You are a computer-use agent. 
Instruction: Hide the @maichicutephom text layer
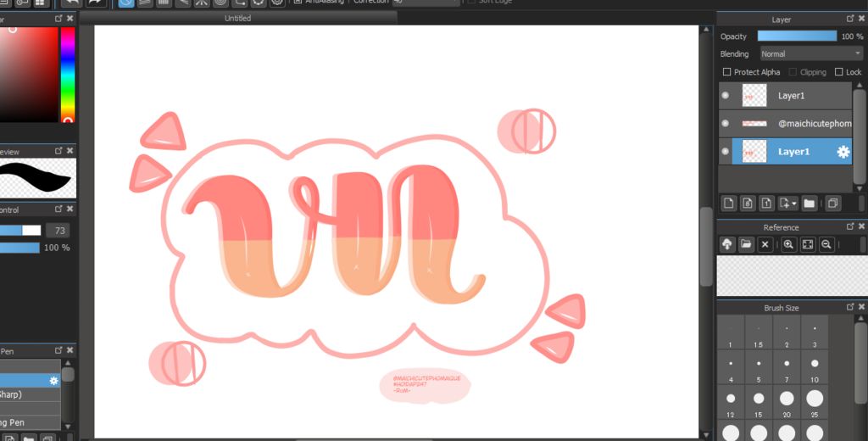click(x=726, y=123)
